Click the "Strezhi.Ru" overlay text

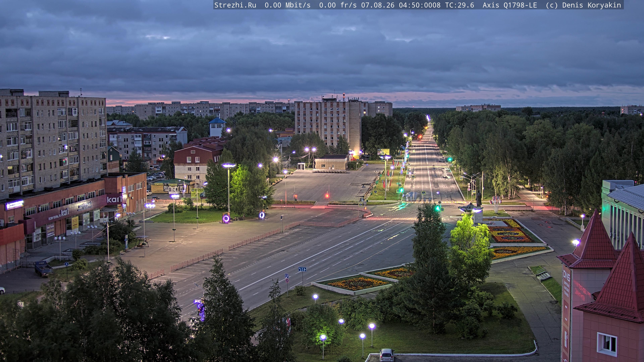pos(235,5)
